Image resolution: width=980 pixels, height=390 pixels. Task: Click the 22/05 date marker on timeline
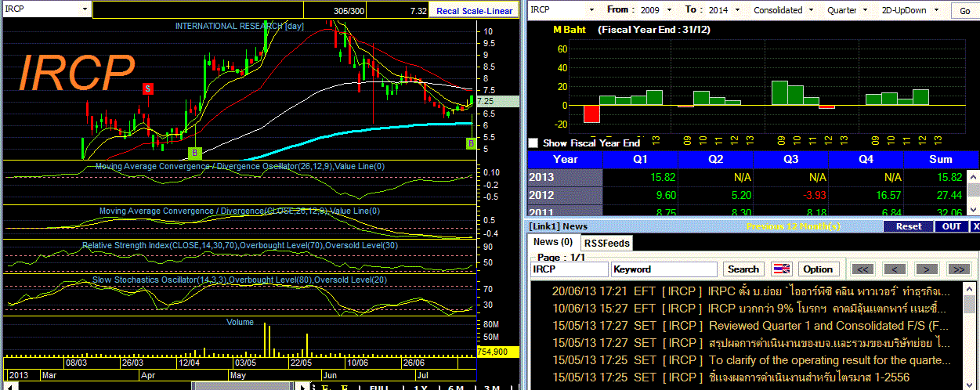click(301, 363)
